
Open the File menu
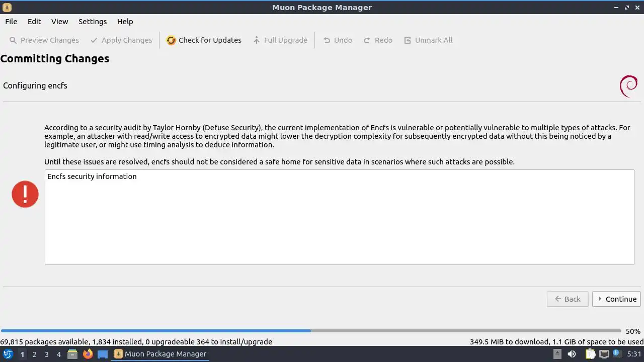coord(11,22)
